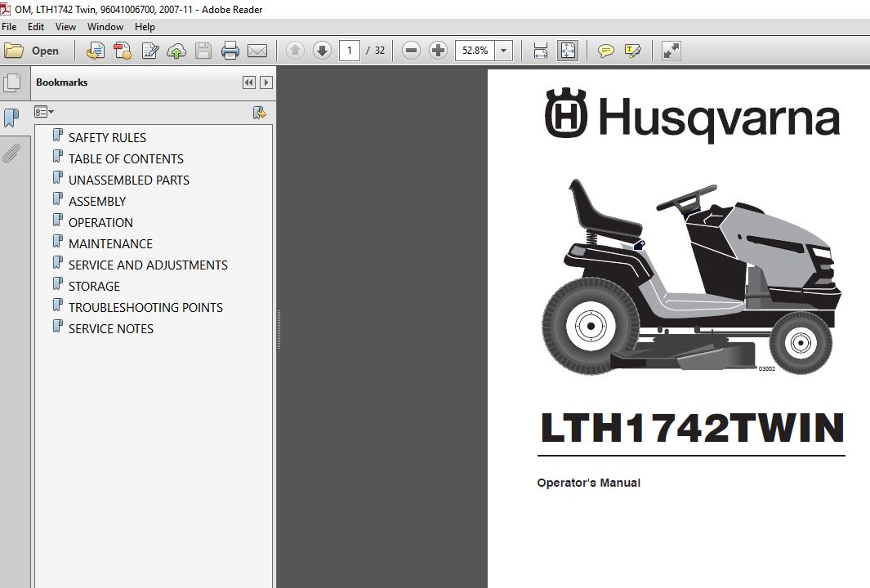Go to previous page arrow
Viewport: 870px width, 588px height.
[x=295, y=51]
